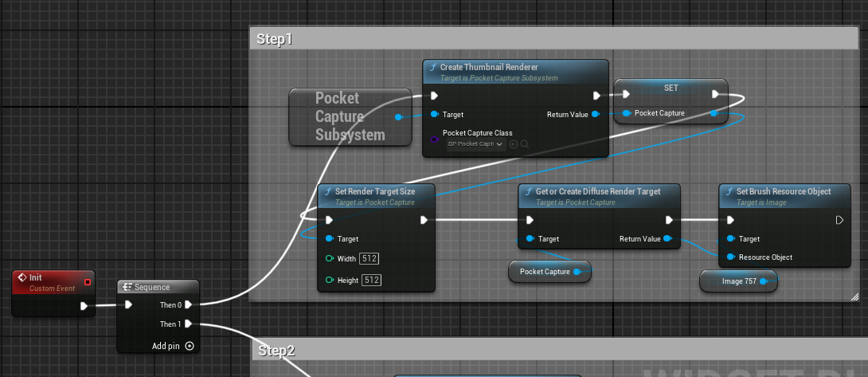Click Get or Create Diffuse Target pin

click(530, 238)
